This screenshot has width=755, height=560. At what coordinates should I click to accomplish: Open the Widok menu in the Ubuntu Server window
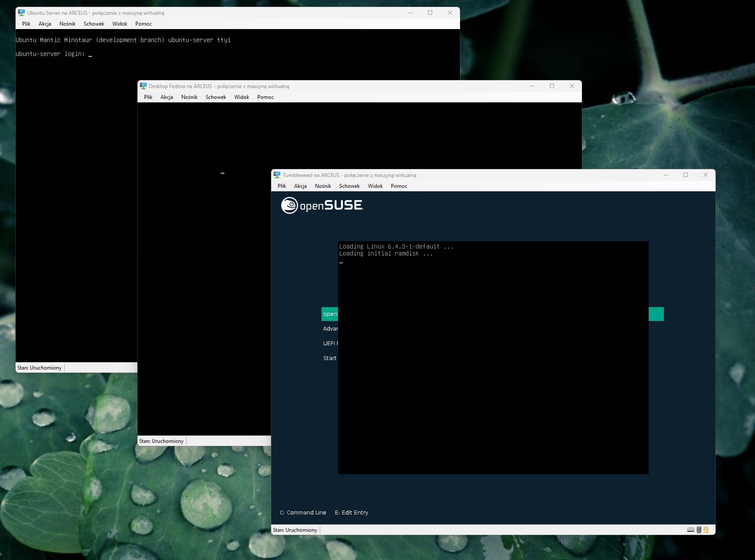tap(120, 24)
